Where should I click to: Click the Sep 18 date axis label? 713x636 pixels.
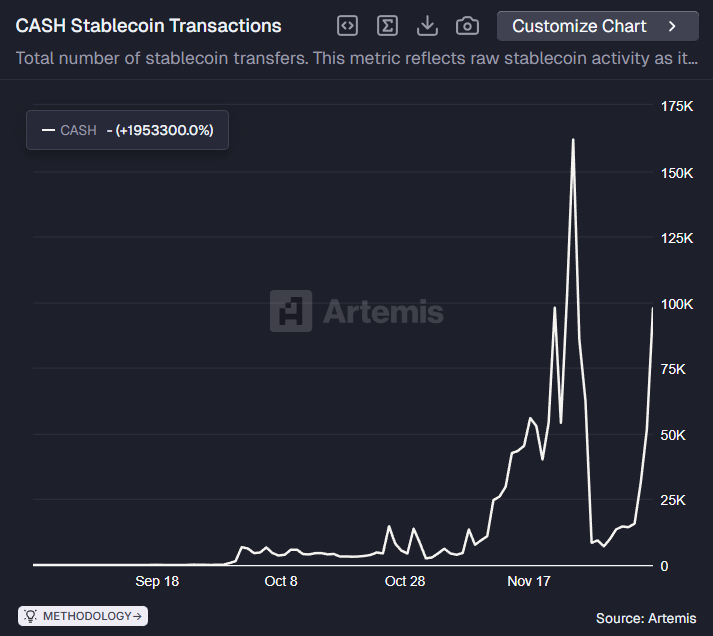pyautogui.click(x=157, y=581)
